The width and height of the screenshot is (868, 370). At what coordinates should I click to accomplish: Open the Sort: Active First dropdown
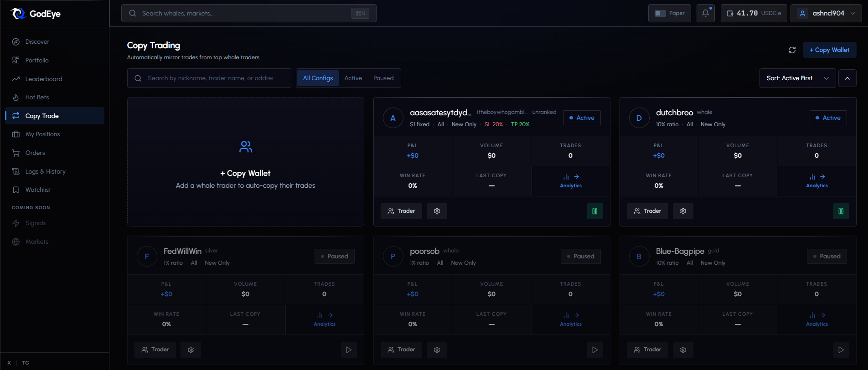pyautogui.click(x=798, y=78)
